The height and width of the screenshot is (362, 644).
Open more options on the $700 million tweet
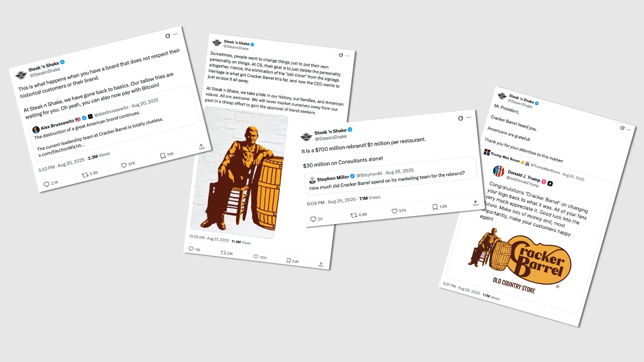pyautogui.click(x=469, y=118)
